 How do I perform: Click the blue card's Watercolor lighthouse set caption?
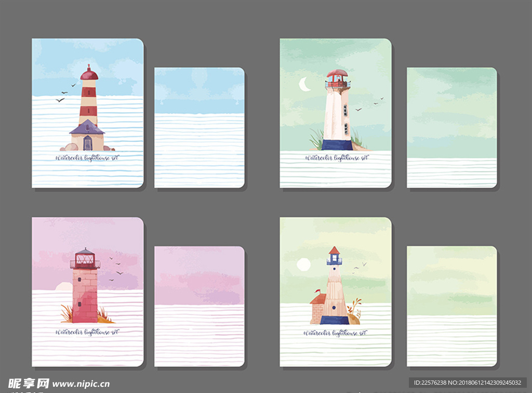point(83,158)
